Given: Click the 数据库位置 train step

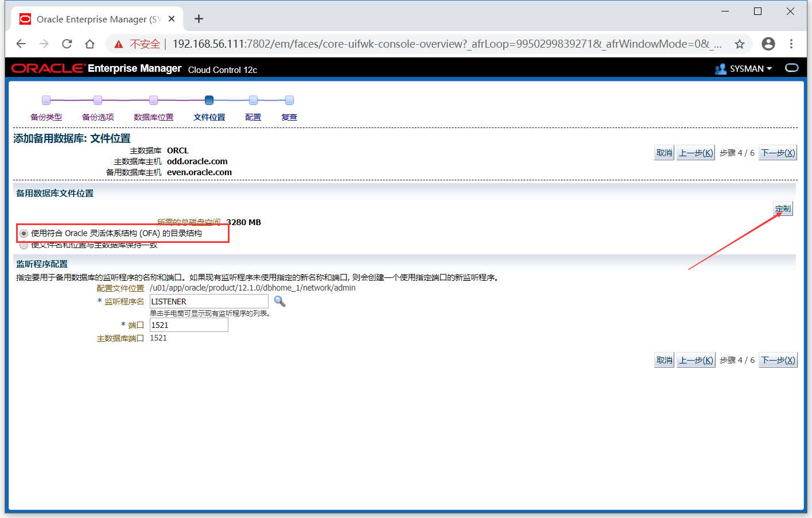Looking at the screenshot, I should pos(153,117).
